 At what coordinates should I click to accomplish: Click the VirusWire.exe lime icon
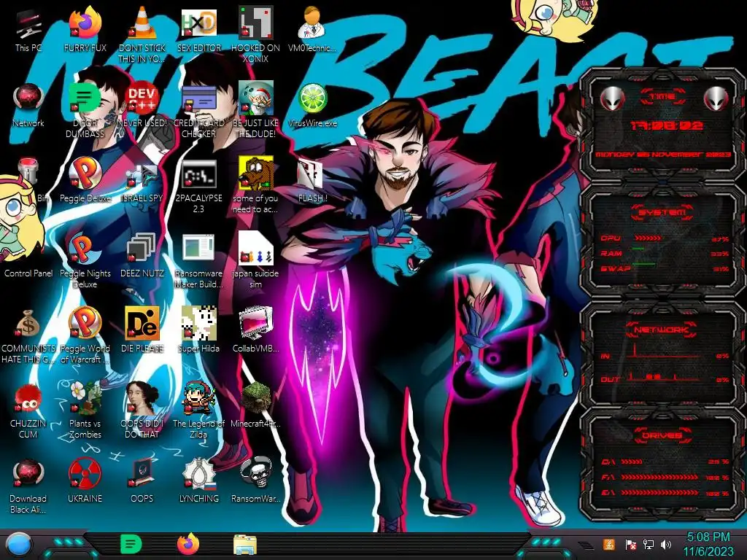tap(312, 98)
